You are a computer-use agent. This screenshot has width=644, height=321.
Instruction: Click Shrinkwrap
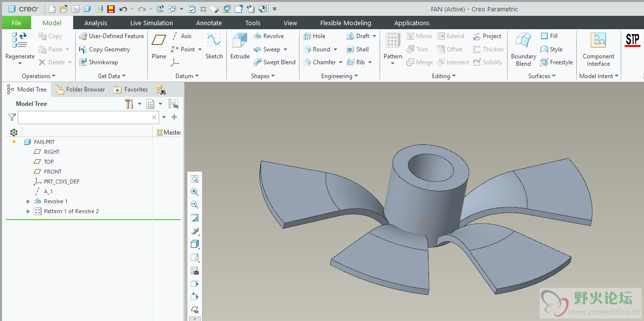[x=98, y=62]
